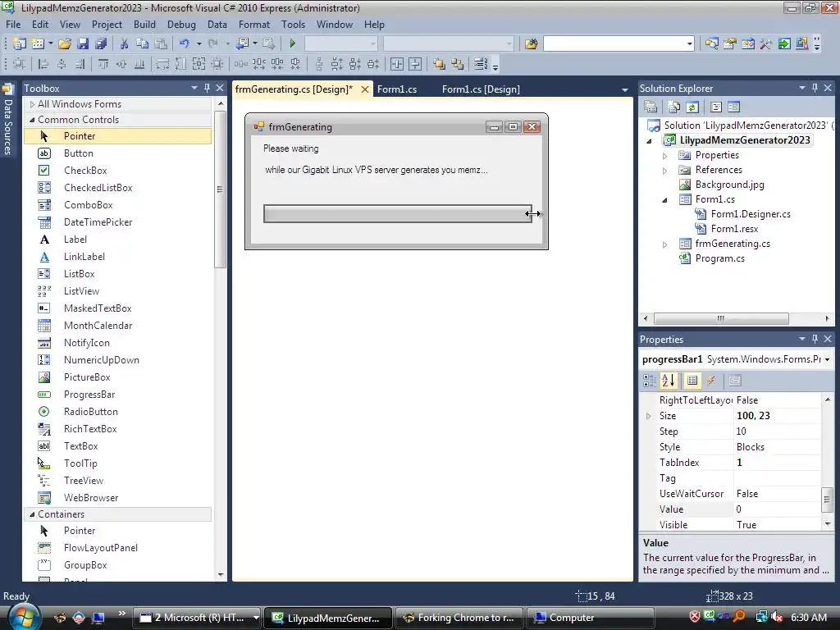Click the View Code icon in Solution Explorer
This screenshot has width=840, height=630.
click(x=715, y=107)
